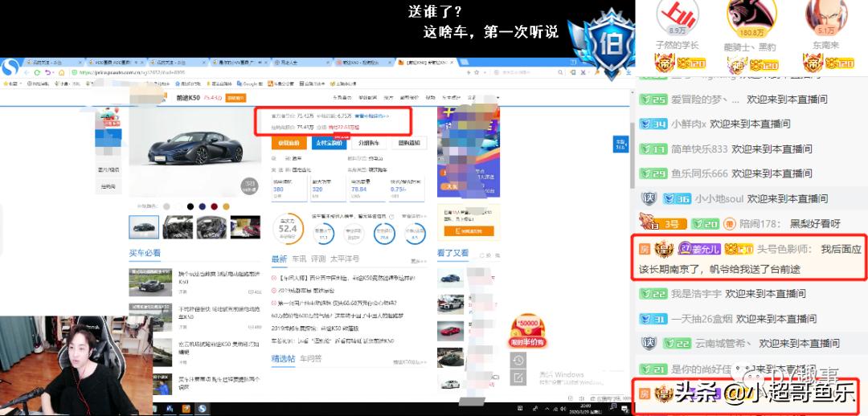Click the green refresh icon in browser

pyautogui.click(x=37, y=72)
